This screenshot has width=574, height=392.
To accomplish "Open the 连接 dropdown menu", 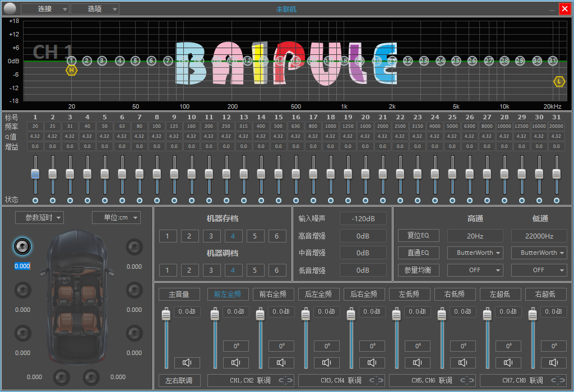I will point(45,9).
